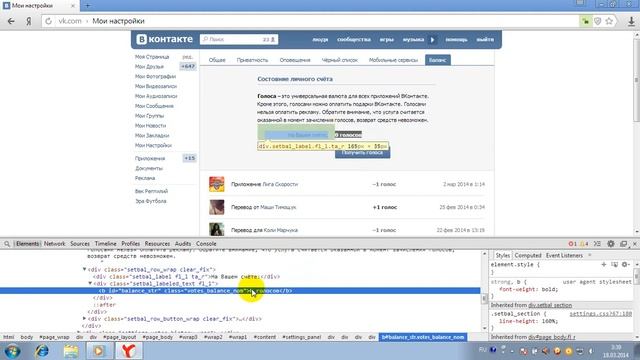This screenshot has height=360, width=640.
Task: Open the Мобильные сервисы settings tab
Action: click(x=393, y=60)
